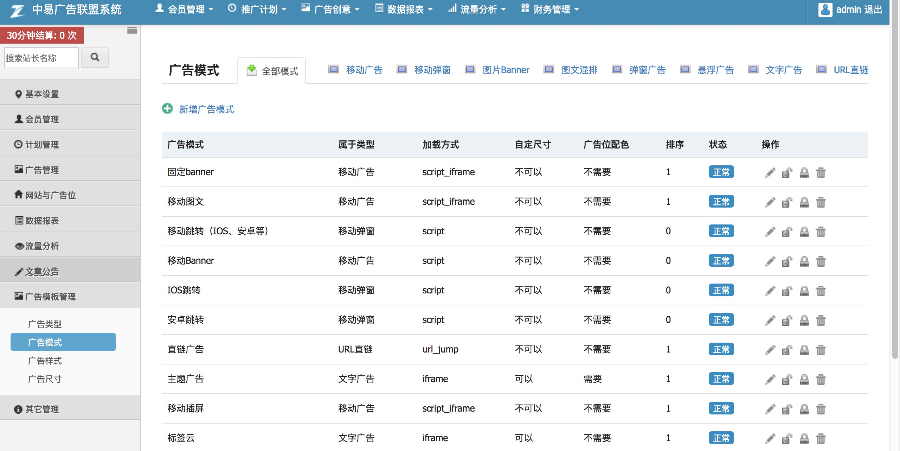Viewport: 900px width, 451px height.
Task: Click the closed-lock icon for 固定banner
Action: coord(804,172)
